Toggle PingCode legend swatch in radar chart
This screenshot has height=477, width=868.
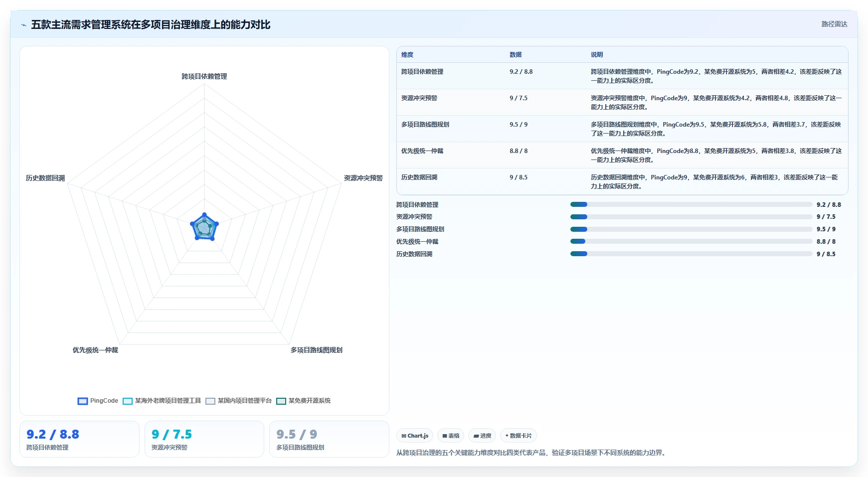[83, 401]
